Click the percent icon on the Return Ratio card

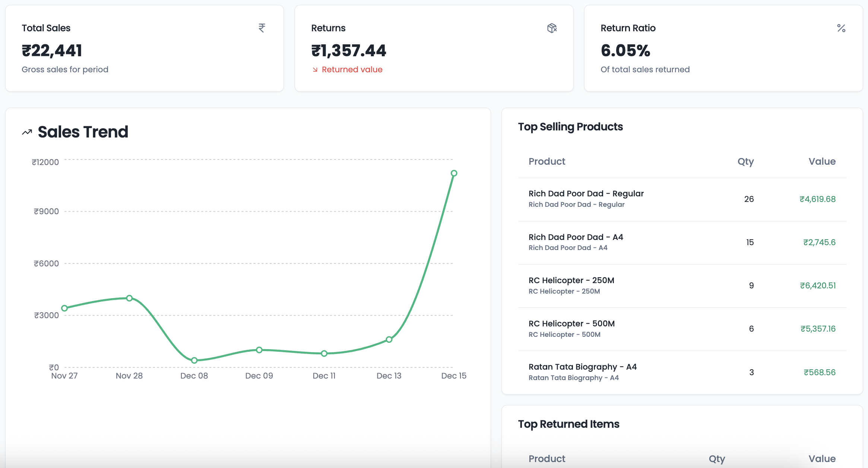[842, 28]
